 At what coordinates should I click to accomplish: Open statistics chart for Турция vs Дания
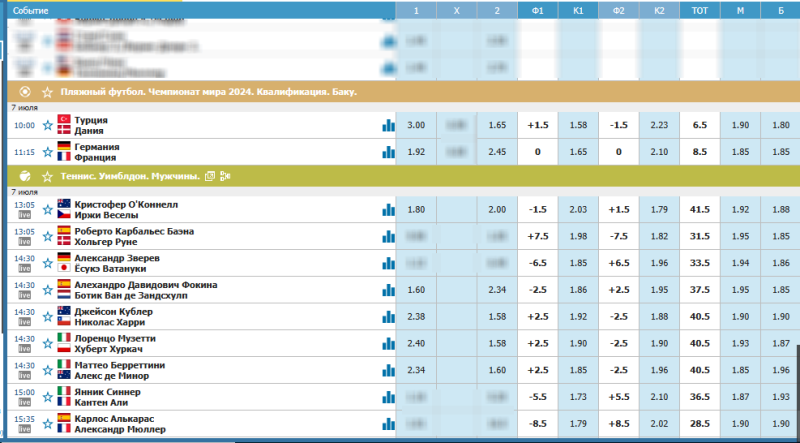point(387,126)
